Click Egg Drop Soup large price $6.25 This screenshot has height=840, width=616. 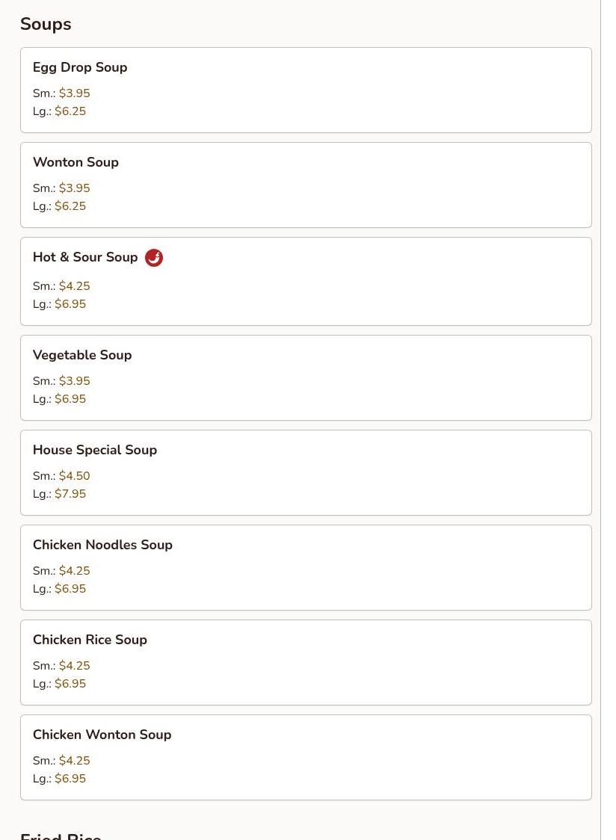point(70,111)
